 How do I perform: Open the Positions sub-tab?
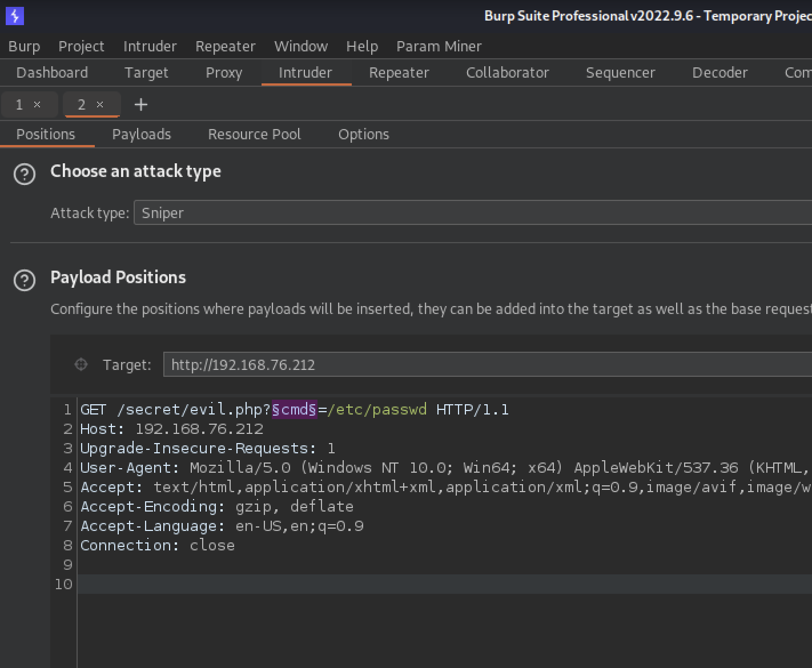tap(46, 134)
